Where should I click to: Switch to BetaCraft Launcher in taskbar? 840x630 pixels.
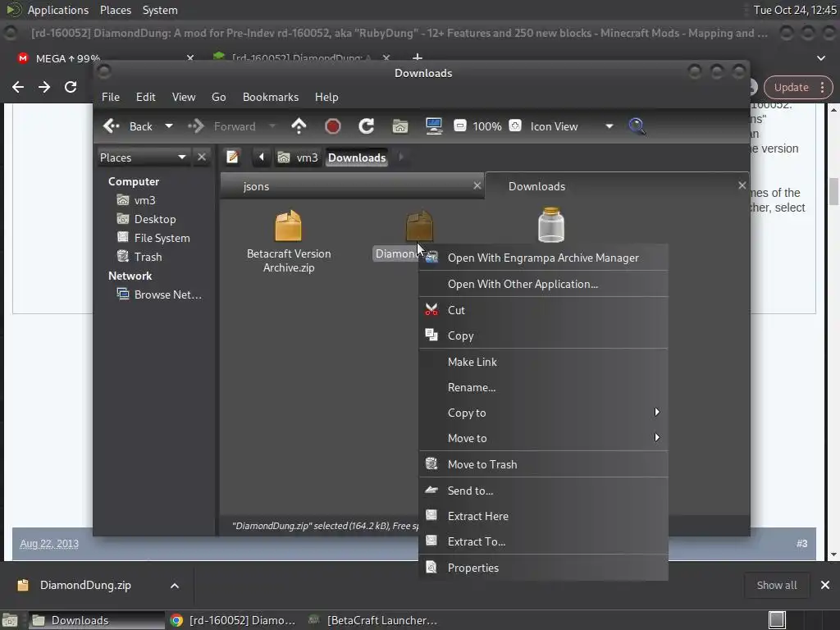[x=373, y=620]
